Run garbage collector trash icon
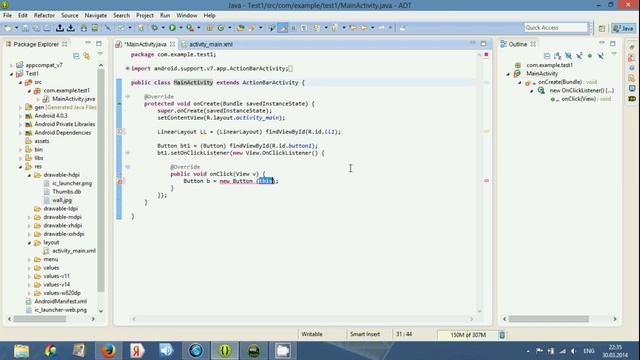This screenshot has height=360, width=640. tap(502, 335)
